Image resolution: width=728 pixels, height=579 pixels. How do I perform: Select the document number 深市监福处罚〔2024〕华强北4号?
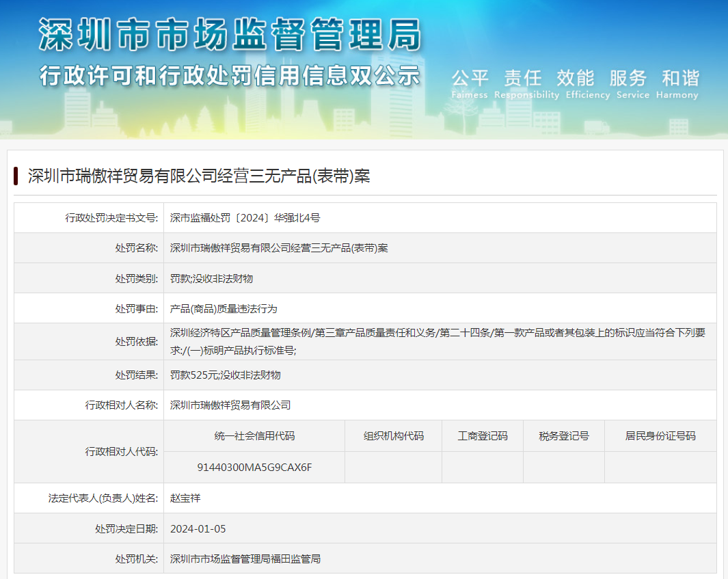[245, 218]
